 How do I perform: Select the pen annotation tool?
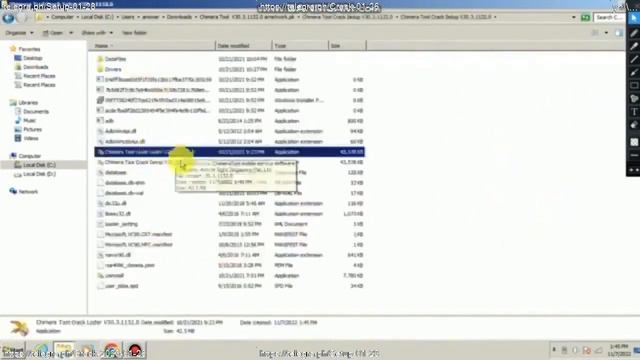click(x=634, y=33)
